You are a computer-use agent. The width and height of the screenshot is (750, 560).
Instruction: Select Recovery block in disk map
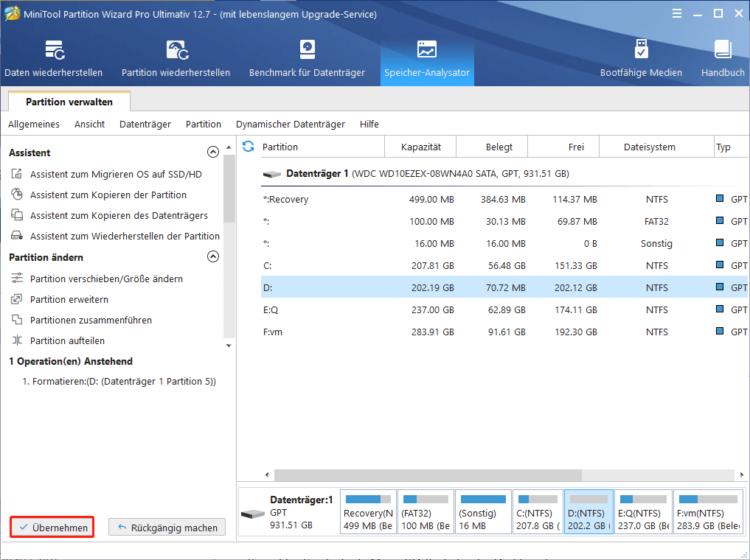[368, 512]
